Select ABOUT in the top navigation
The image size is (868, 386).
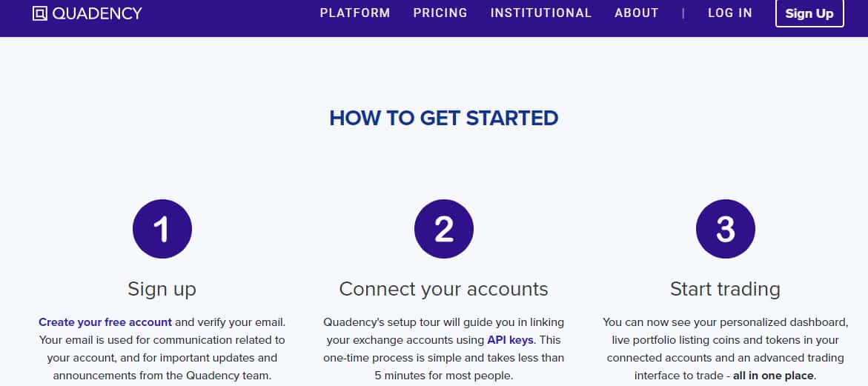click(x=637, y=13)
